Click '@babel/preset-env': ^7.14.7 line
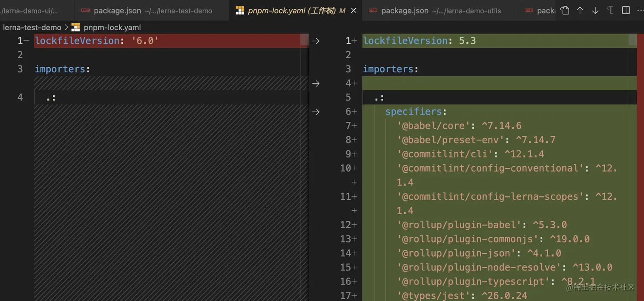Image resolution: width=644 pixels, height=301 pixels. tap(476, 140)
